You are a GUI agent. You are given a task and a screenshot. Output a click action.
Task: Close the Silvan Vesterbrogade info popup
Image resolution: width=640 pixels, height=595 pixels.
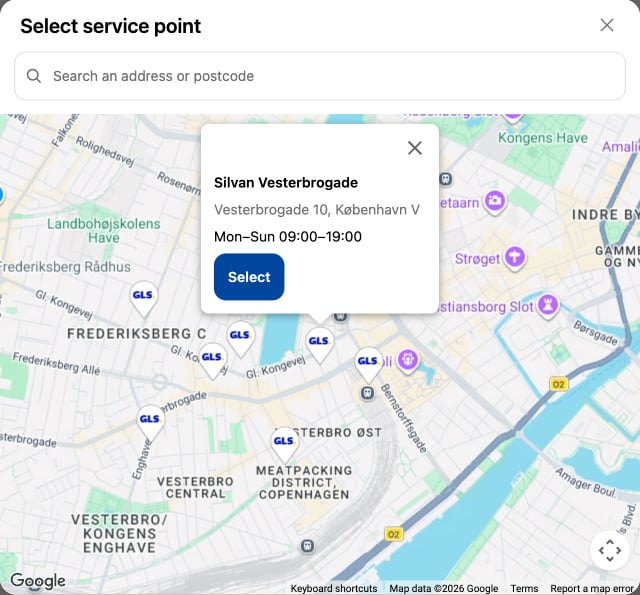(415, 148)
